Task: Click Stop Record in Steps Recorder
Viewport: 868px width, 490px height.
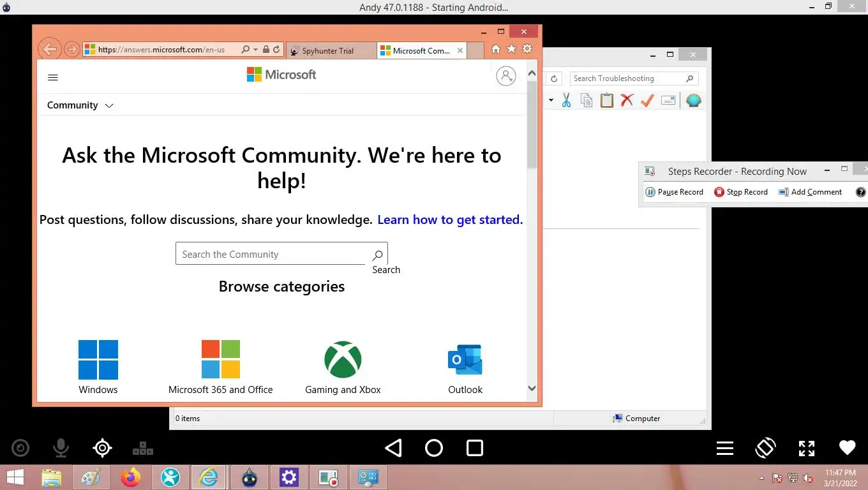Action: click(x=741, y=192)
